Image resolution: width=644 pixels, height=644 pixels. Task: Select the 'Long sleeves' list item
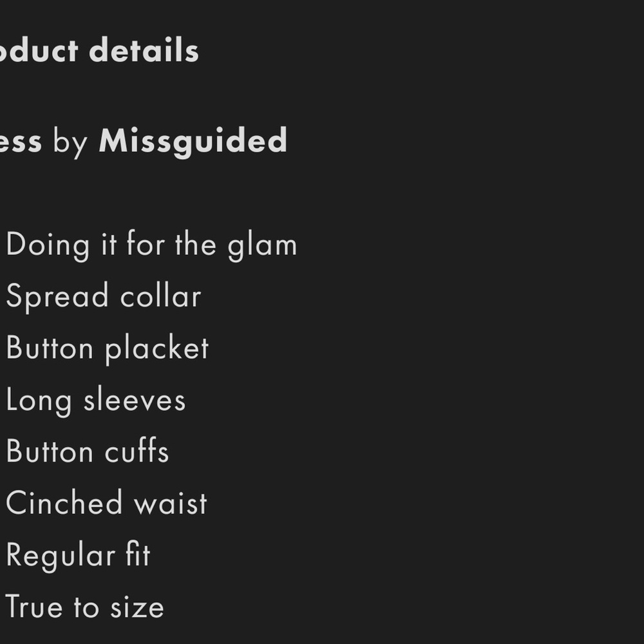click(96, 401)
